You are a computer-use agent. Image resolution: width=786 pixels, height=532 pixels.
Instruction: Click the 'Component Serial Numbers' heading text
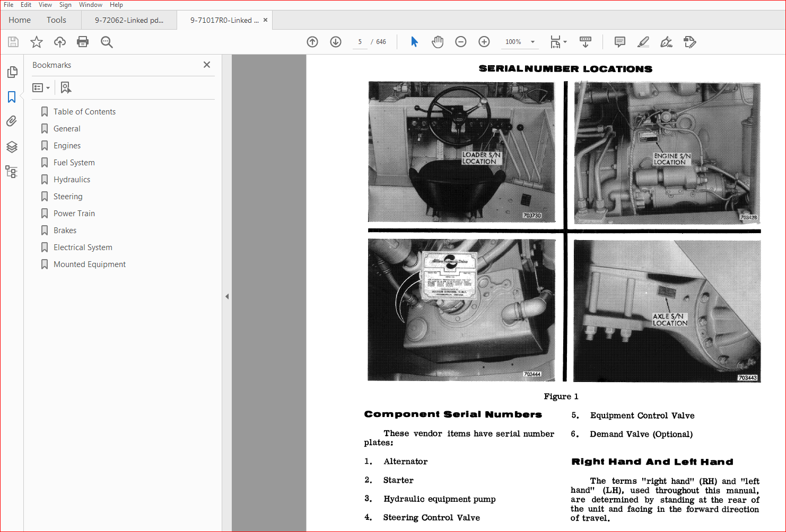453,414
